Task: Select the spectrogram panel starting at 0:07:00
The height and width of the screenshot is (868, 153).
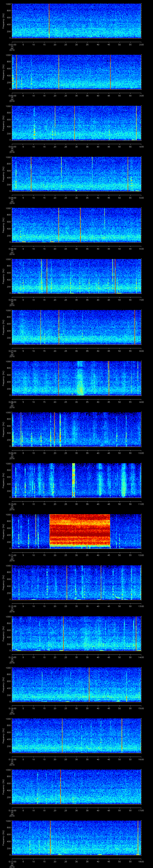Action: tap(77, 327)
